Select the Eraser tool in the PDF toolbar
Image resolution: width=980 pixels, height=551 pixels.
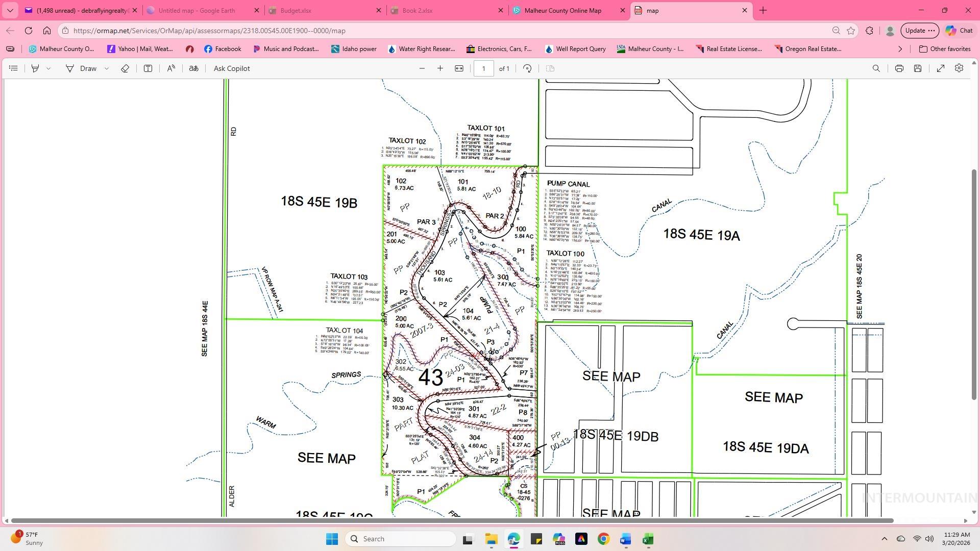[x=124, y=68]
